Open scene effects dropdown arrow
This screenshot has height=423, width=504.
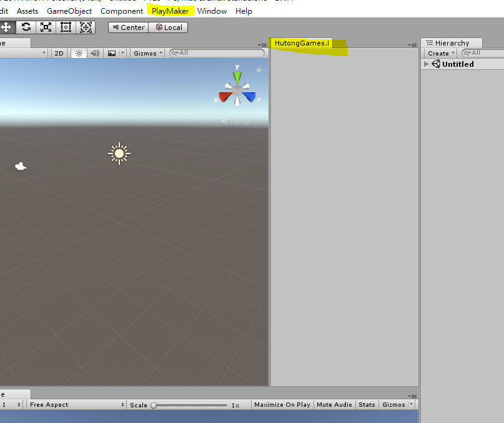coord(122,53)
